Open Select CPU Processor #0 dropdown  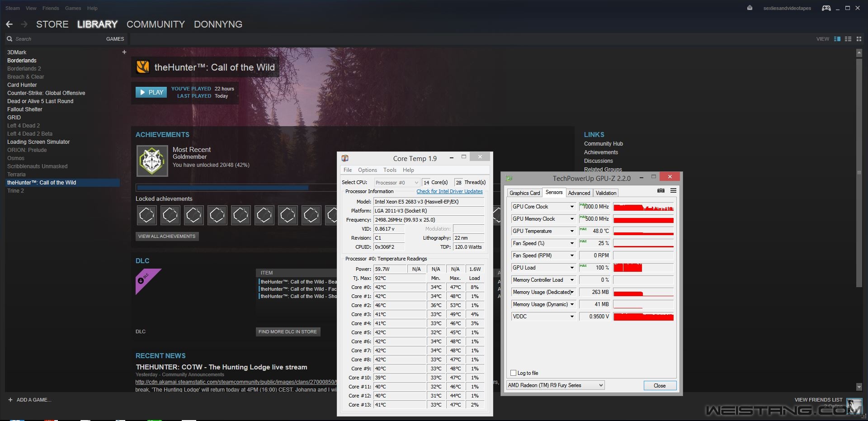tap(397, 183)
